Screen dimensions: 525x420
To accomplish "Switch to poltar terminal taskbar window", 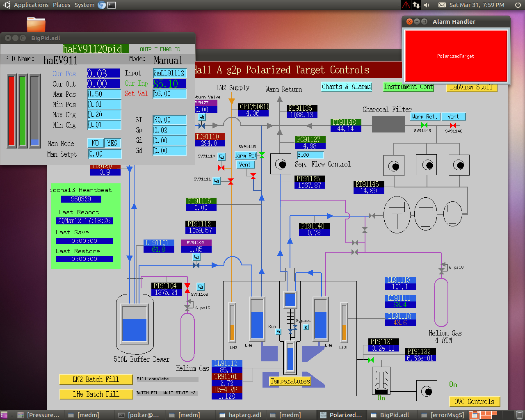I will point(139,415).
